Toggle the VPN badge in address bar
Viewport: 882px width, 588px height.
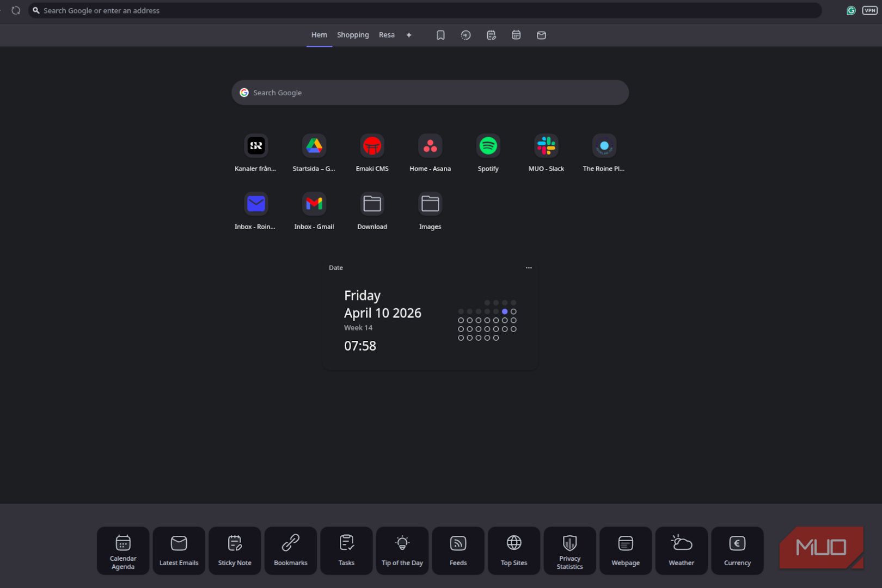click(869, 10)
